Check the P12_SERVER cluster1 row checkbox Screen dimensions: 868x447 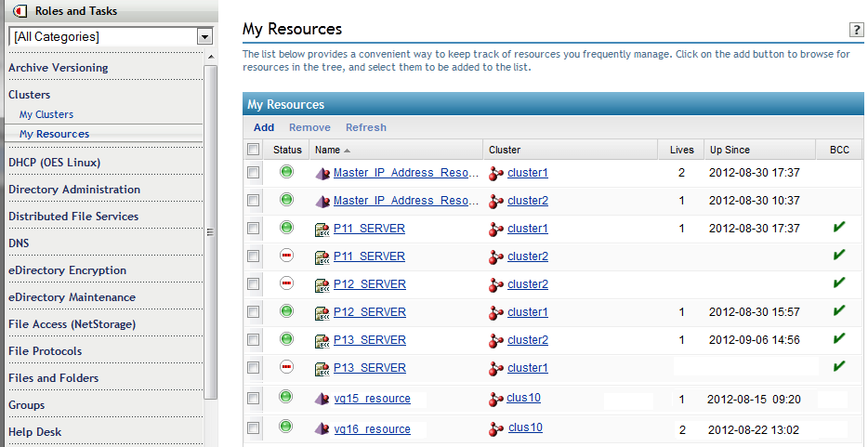coord(254,312)
